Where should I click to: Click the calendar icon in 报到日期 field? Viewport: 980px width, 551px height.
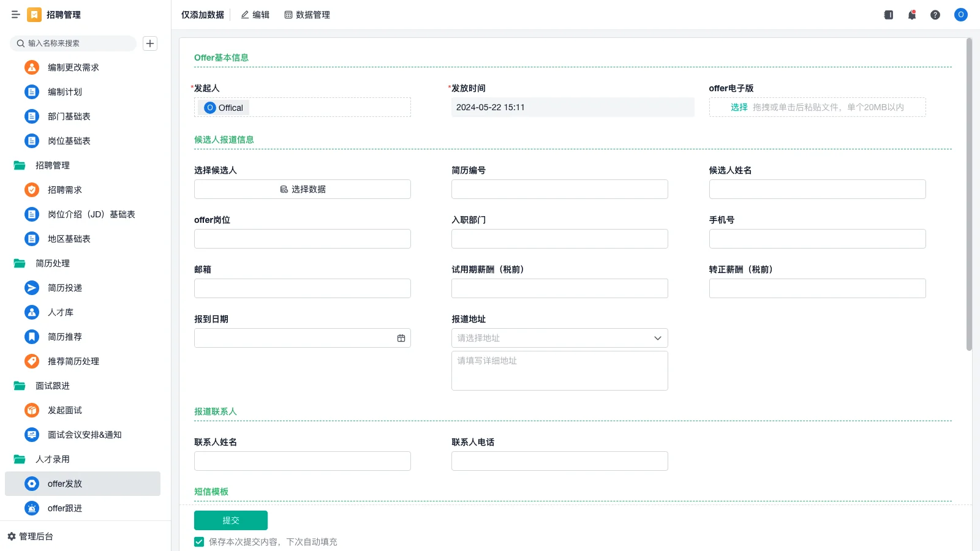point(401,337)
